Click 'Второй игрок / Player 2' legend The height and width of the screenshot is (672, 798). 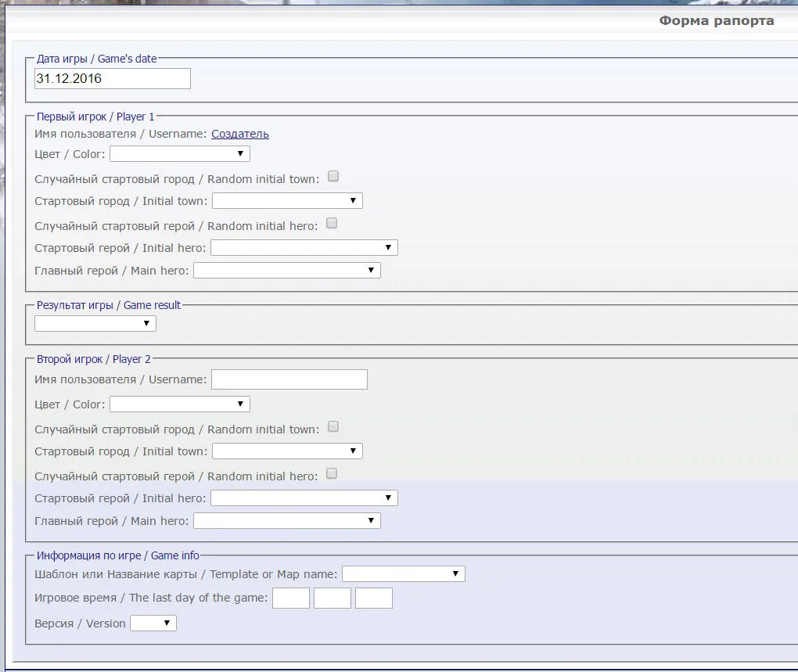coord(94,359)
